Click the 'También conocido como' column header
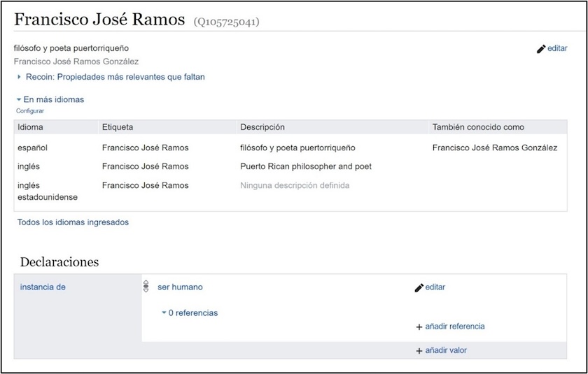Viewport: 588px width, 374px height. (478, 127)
